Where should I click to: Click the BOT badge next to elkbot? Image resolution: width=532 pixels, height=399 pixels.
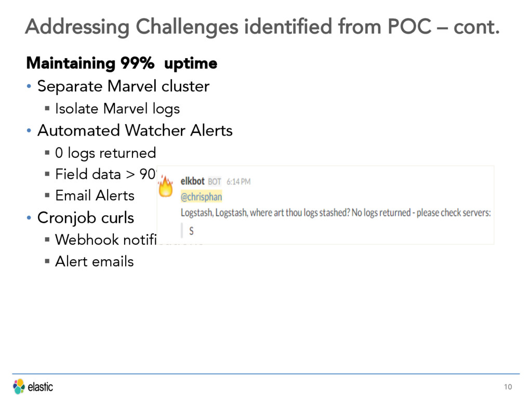pyautogui.click(x=215, y=182)
